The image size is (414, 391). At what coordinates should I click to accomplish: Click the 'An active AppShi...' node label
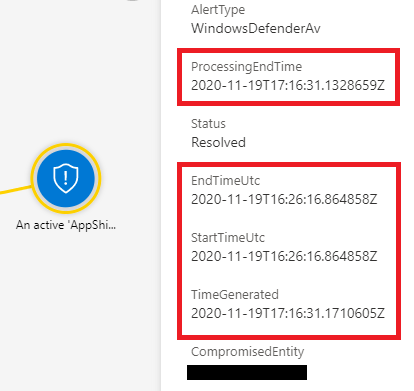66,225
